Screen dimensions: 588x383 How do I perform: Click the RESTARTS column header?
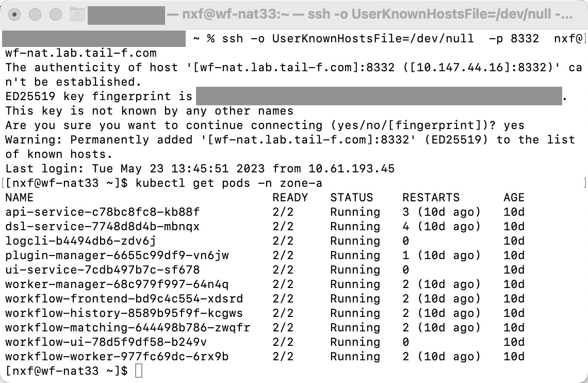[x=431, y=198]
